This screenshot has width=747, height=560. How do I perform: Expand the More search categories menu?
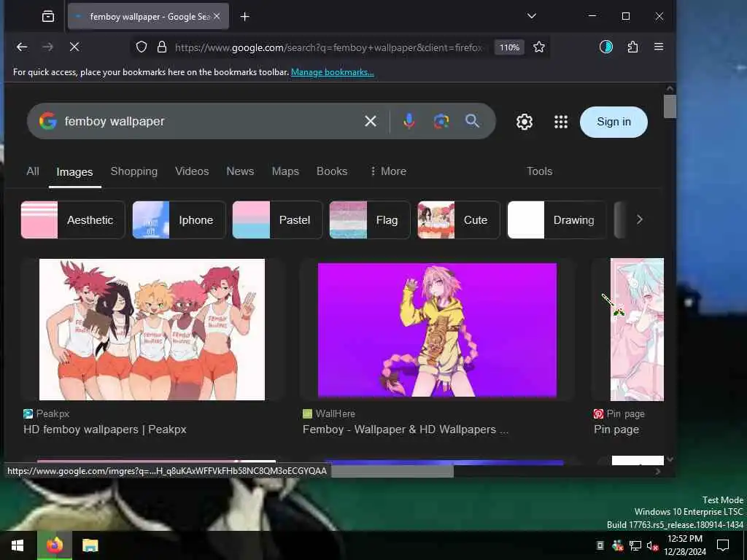(388, 171)
